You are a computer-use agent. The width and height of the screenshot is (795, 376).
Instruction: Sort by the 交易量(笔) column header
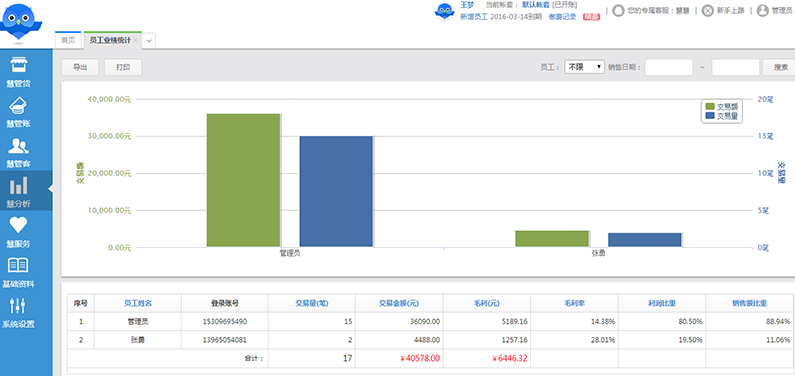click(x=312, y=303)
